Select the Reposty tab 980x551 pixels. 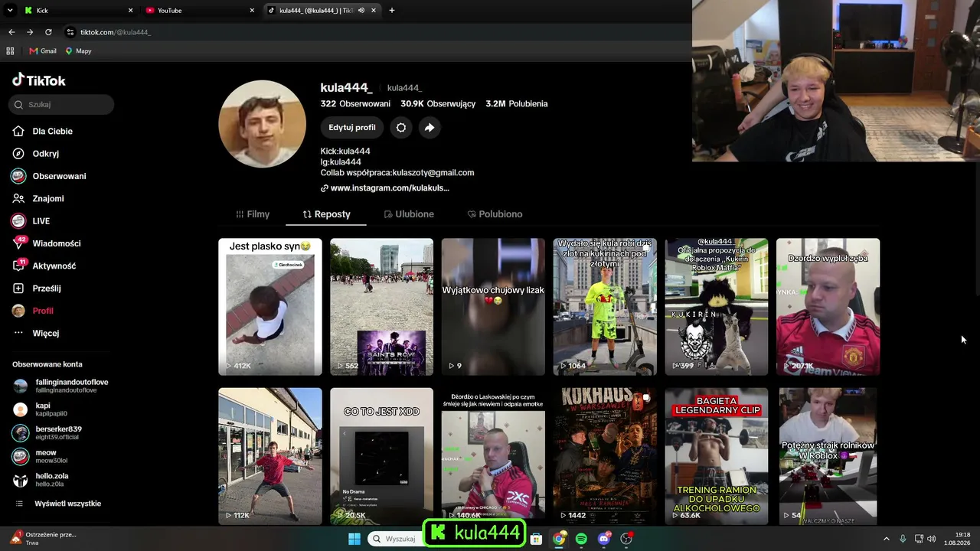pos(326,214)
